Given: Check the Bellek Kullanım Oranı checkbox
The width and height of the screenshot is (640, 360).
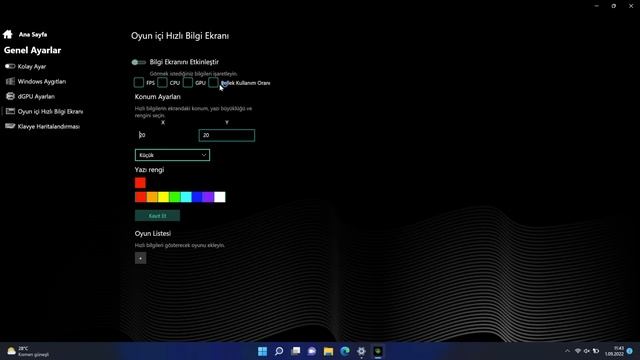Looking at the screenshot, I should [x=213, y=82].
